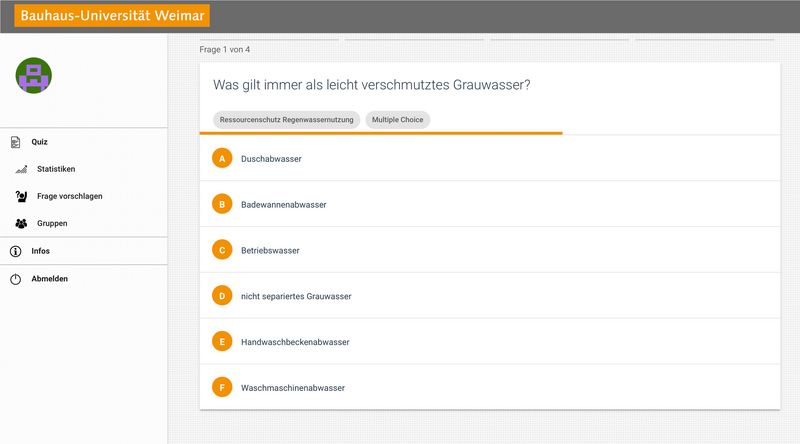Click the Multiple Choice chip
Screen dimensions: 800x444
point(397,120)
